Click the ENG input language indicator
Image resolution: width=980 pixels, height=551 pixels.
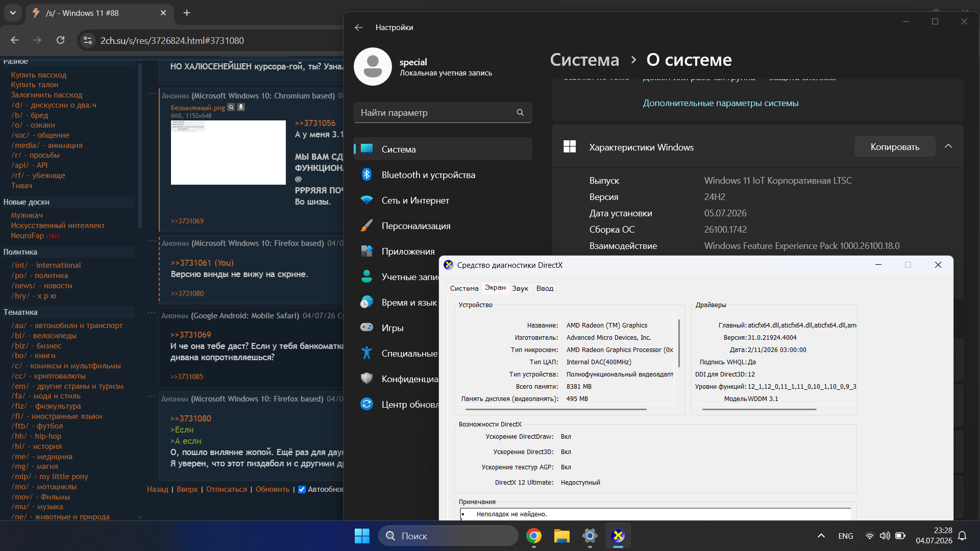pos(845,536)
